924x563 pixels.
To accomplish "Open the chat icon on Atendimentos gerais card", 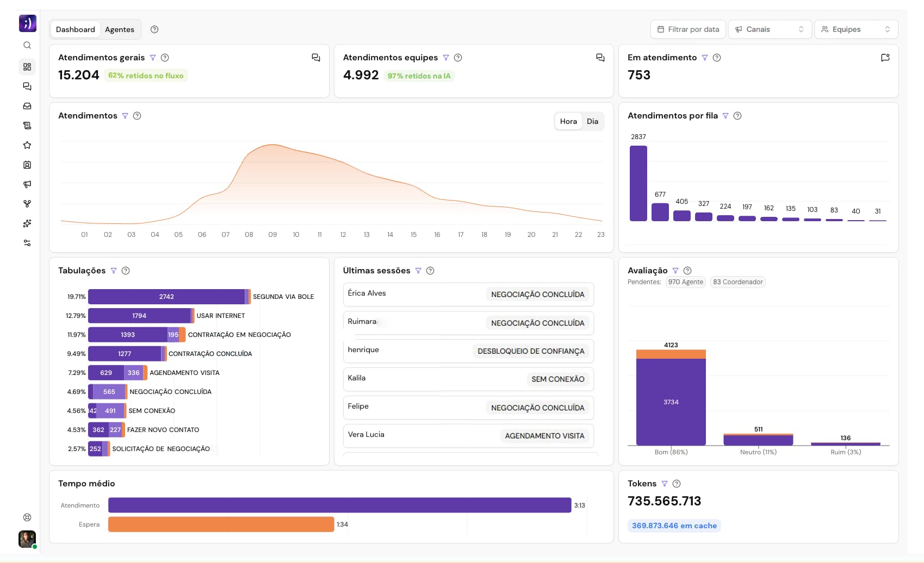I will (315, 57).
